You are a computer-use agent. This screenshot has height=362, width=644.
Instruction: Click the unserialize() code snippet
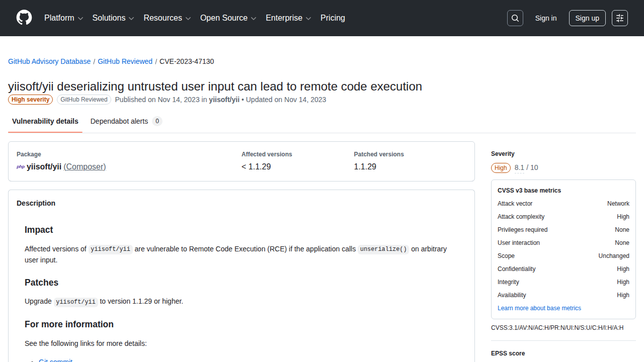383,249
